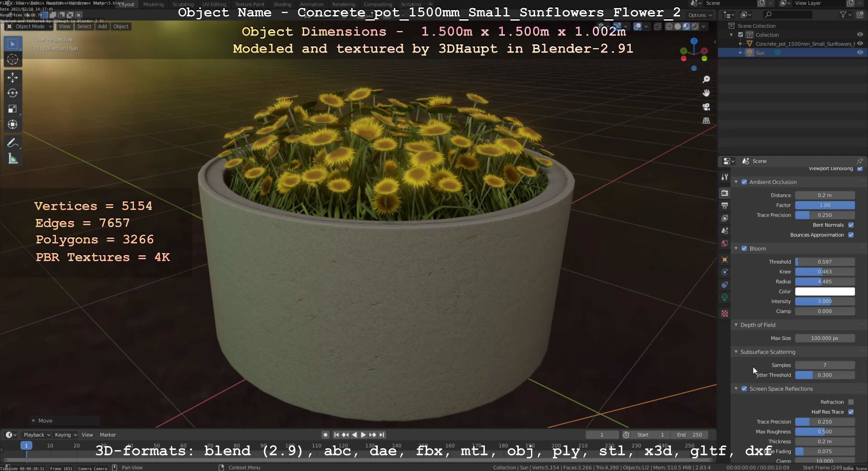Open the Scene properties tab
Viewport: 868px width, 471px height.
coord(725,231)
